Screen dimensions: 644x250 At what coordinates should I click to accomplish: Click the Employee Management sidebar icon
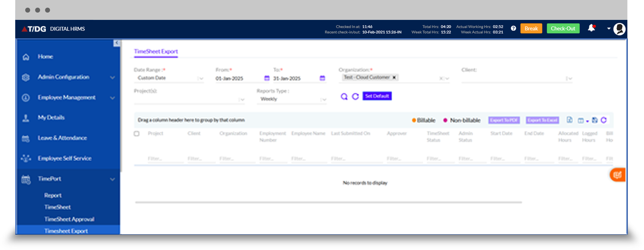click(x=26, y=98)
